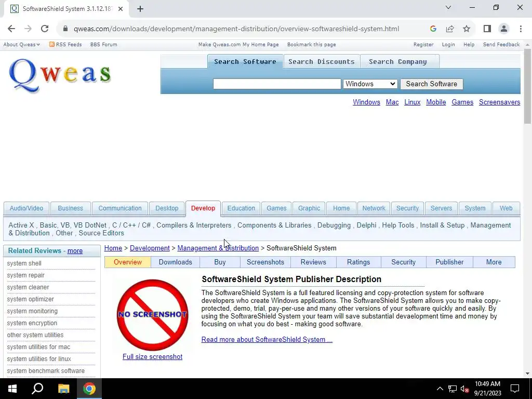Click the Google icon in address bar
The height and width of the screenshot is (399, 532).
tap(433, 29)
